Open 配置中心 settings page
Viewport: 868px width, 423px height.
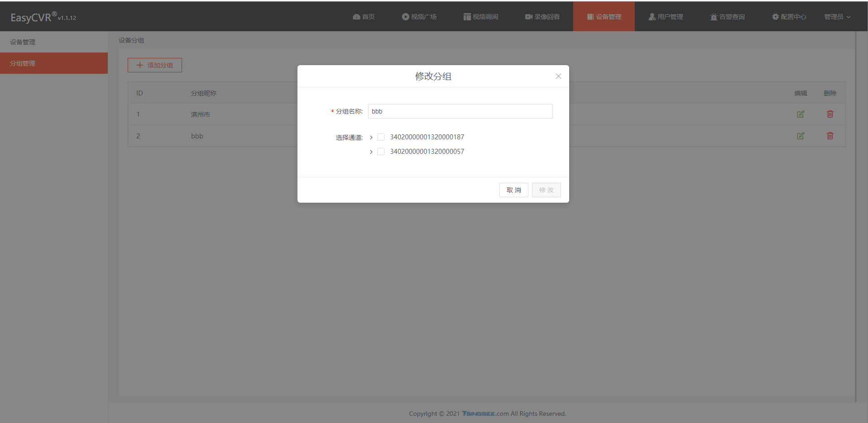point(789,17)
